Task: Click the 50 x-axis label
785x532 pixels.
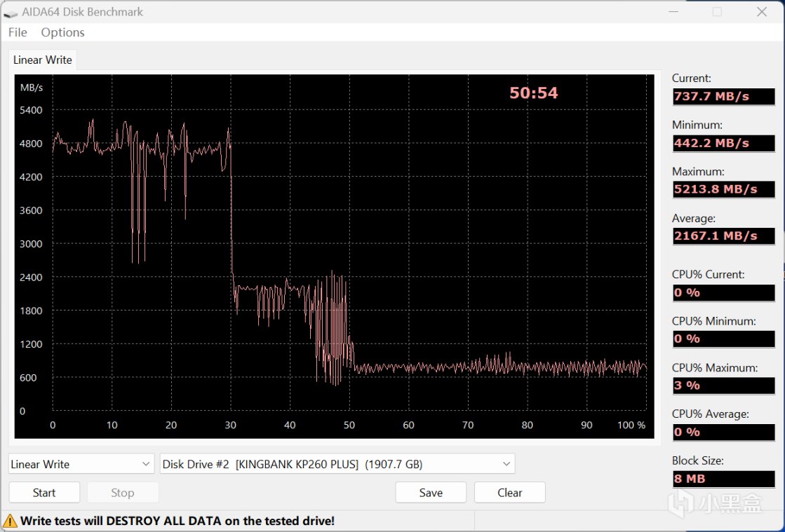Action: pyautogui.click(x=349, y=425)
